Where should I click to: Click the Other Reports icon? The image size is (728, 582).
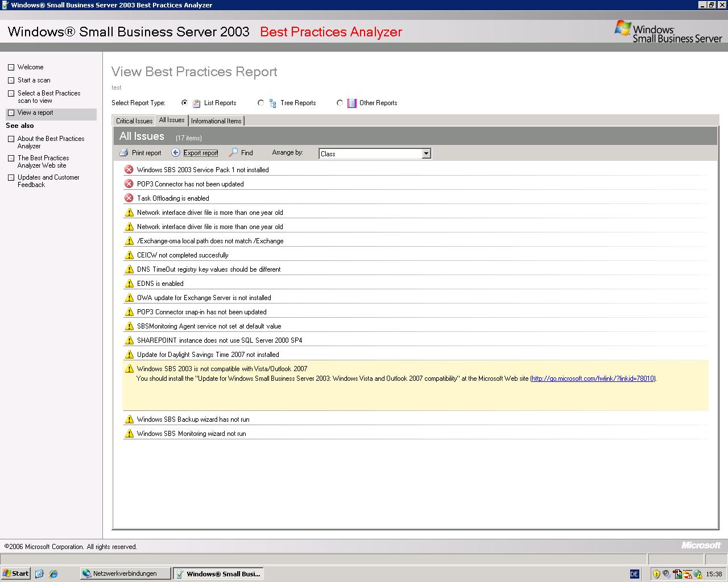point(352,103)
